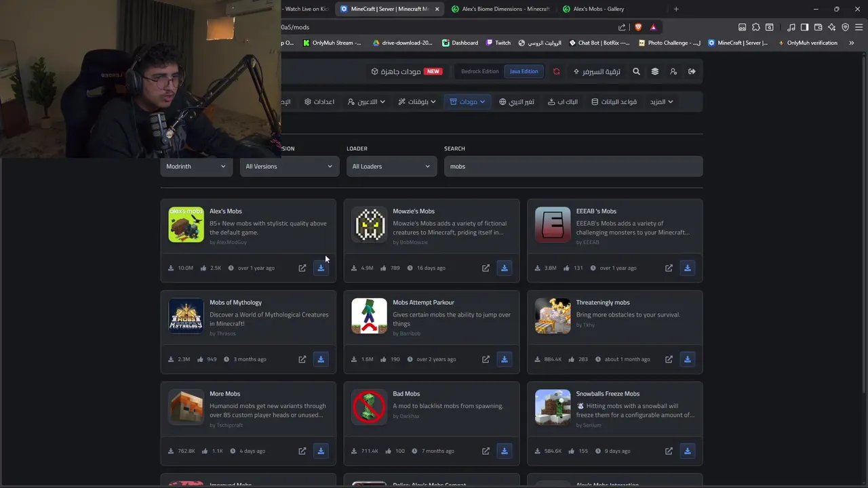This screenshot has height=488, width=868.
Task: Switch to Bedrock Edition
Action: tap(480, 71)
